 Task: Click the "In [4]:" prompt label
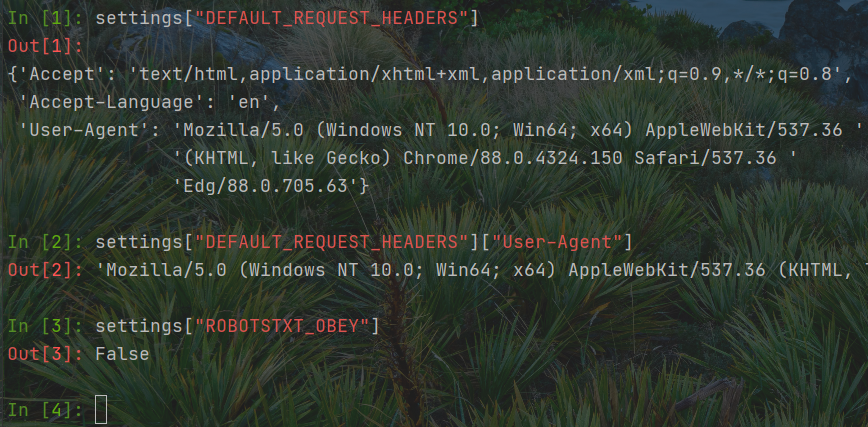coord(45,410)
